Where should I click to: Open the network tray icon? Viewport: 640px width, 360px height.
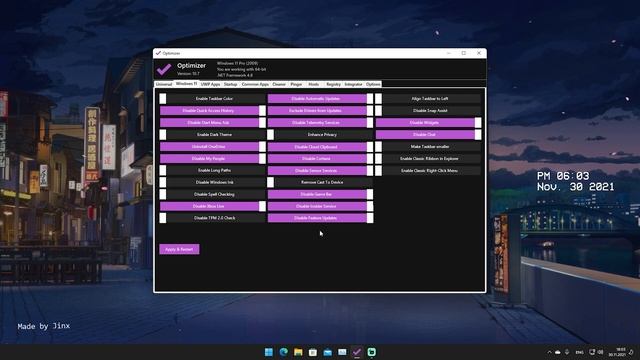pyautogui.click(x=592, y=352)
